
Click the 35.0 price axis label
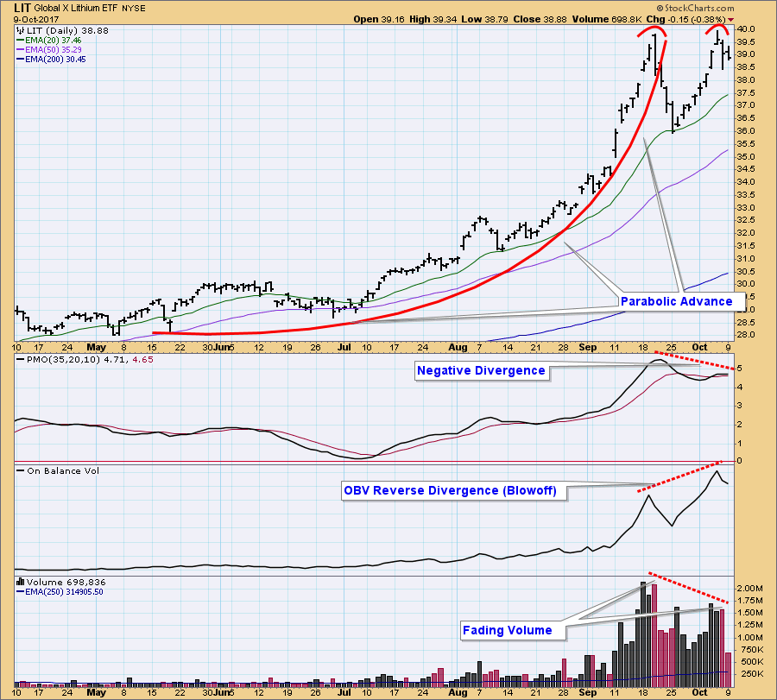(x=746, y=156)
